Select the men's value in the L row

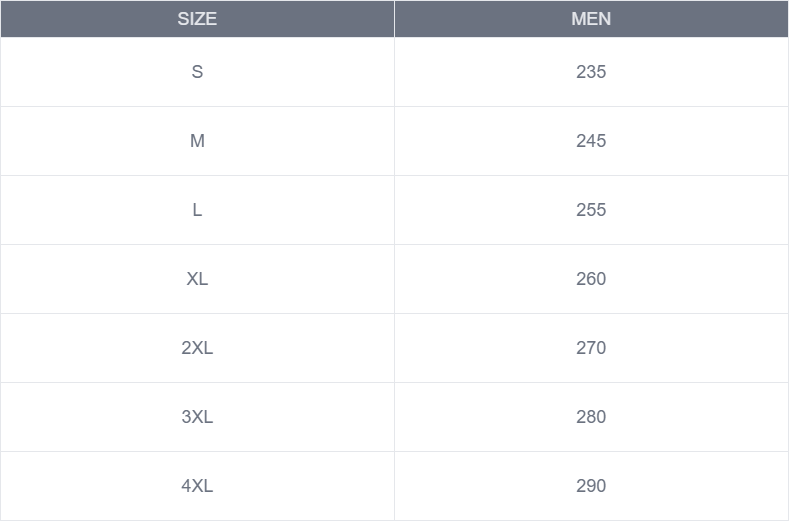click(591, 210)
